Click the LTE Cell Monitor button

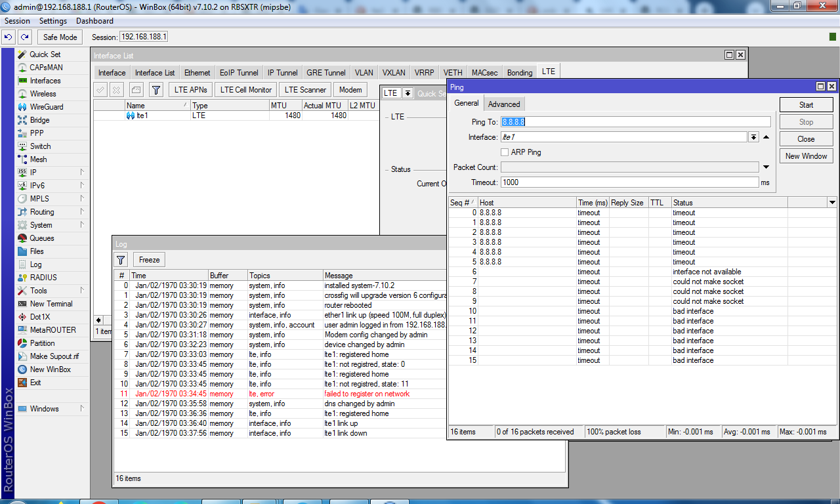pos(246,90)
